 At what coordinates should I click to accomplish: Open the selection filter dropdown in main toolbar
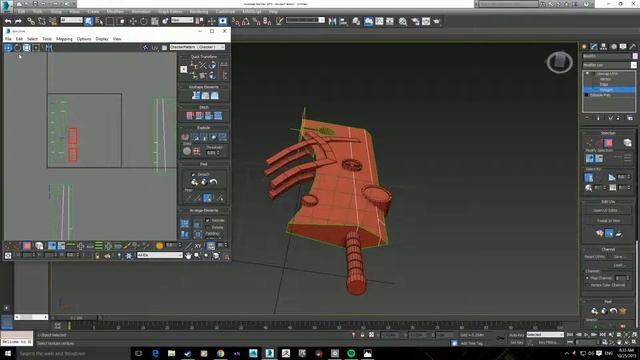(71, 20)
